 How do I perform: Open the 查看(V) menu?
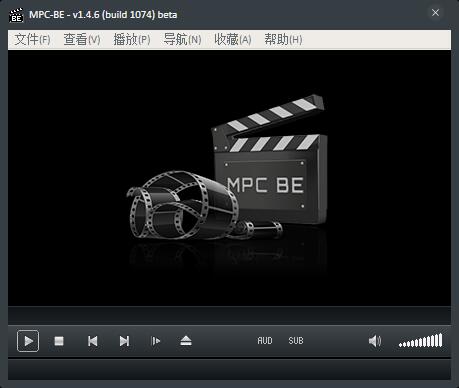tap(82, 40)
